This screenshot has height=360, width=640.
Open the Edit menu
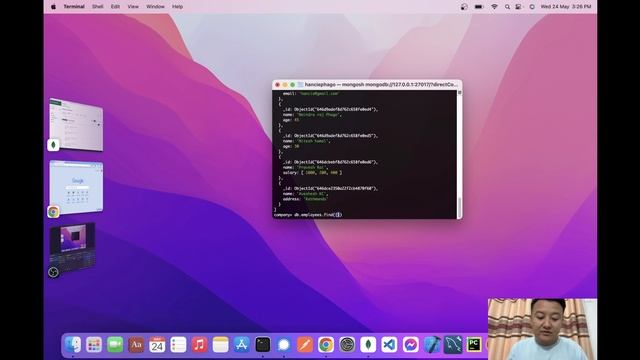pyautogui.click(x=116, y=7)
